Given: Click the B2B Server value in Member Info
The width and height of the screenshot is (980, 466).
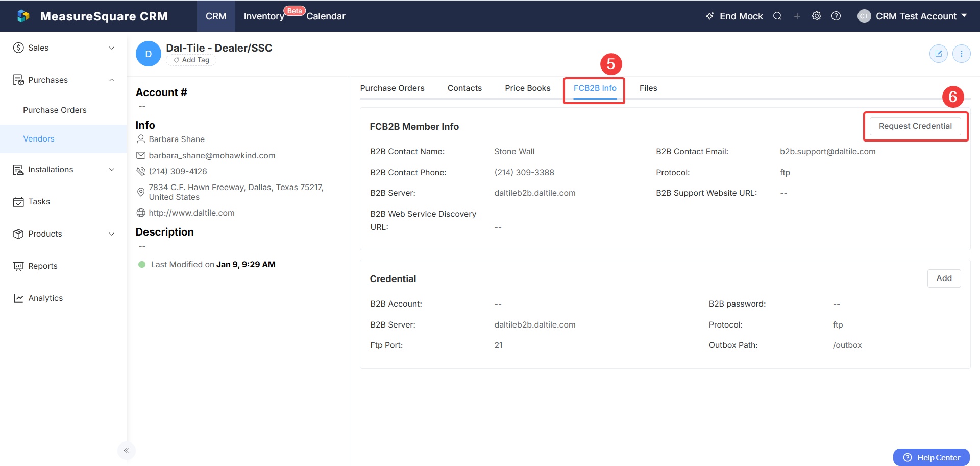Looking at the screenshot, I should pyautogui.click(x=534, y=193).
